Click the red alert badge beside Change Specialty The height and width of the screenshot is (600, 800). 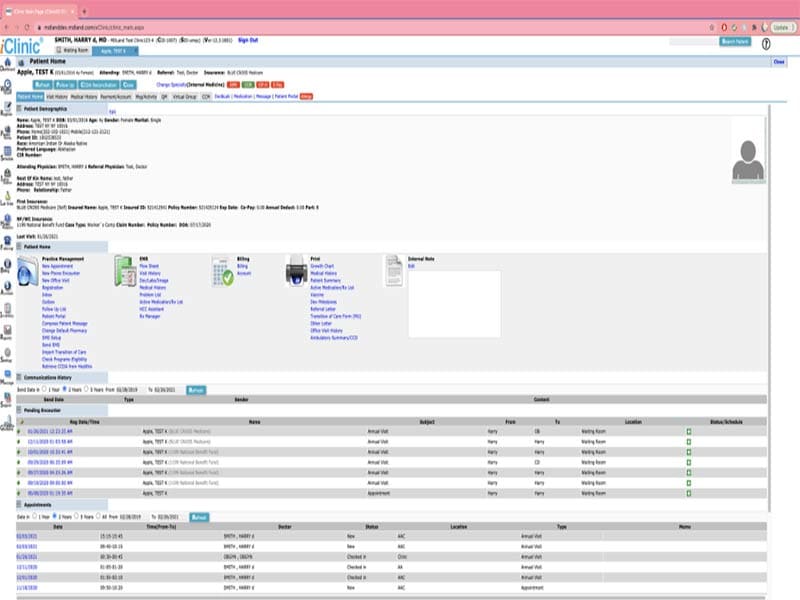pos(233,85)
